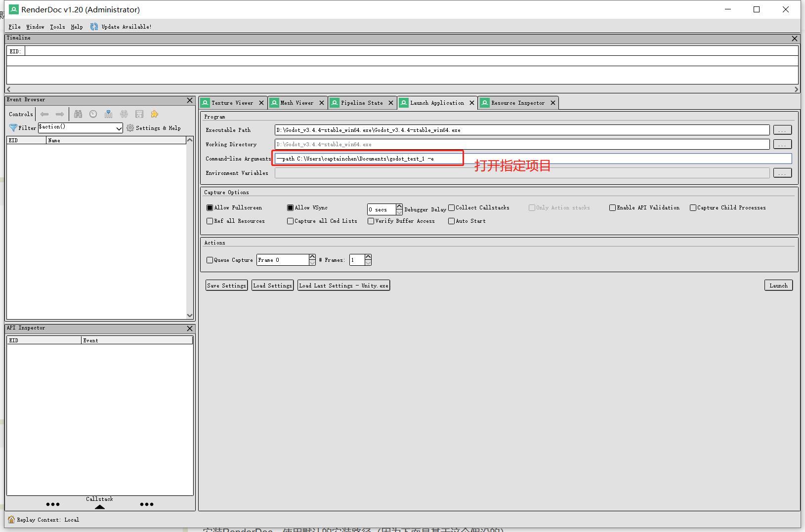Click the RenderDoc logo in title bar
805x532 pixels.
14,9
